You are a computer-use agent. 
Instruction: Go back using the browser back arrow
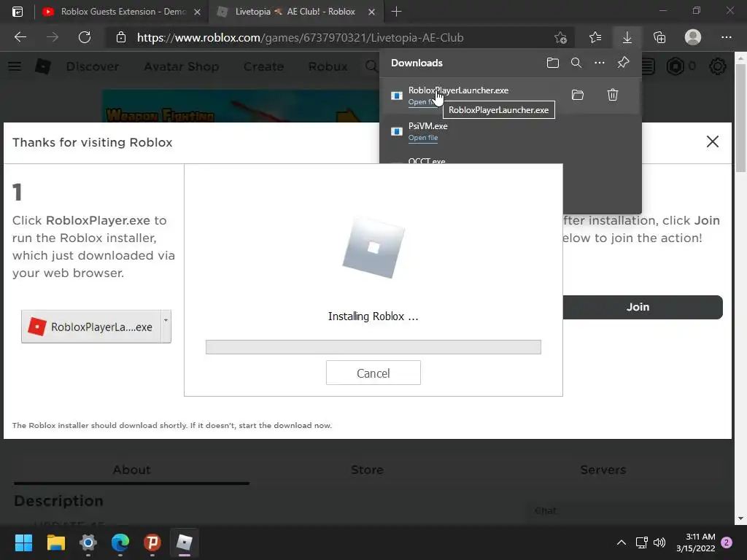20,37
